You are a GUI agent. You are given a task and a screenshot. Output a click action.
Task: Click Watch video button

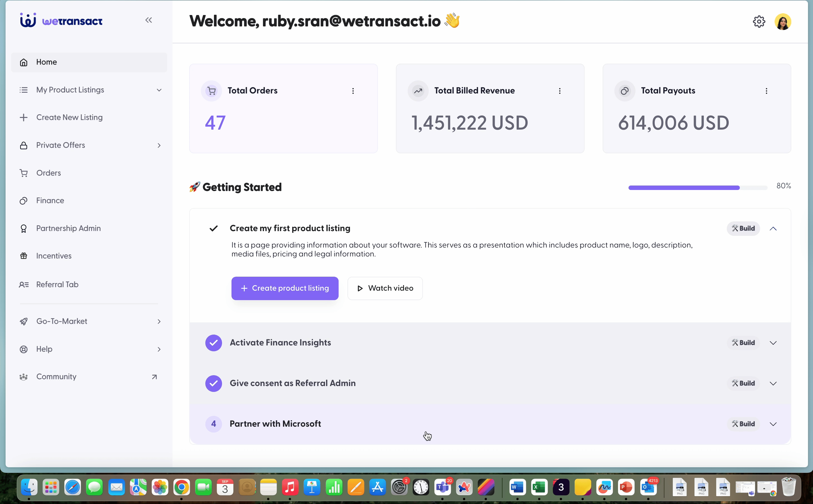pyautogui.click(x=385, y=288)
